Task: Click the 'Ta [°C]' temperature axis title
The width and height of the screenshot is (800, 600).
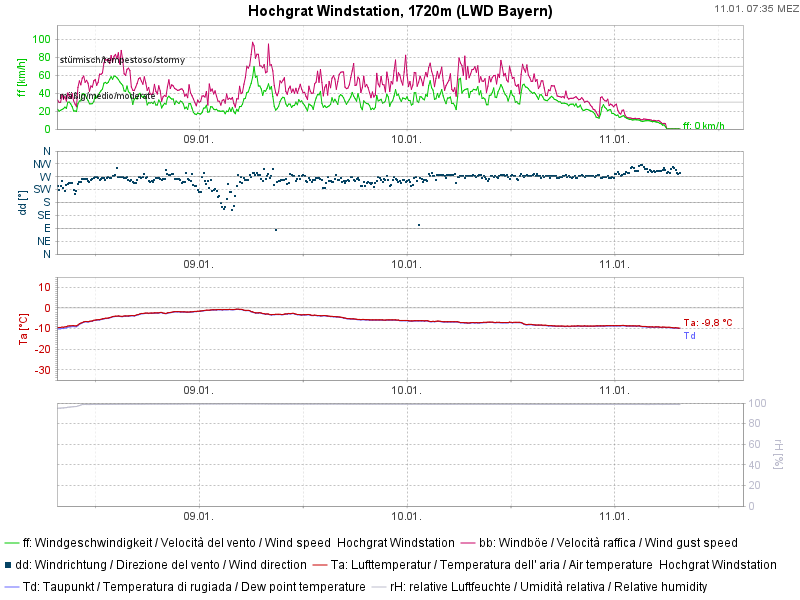Action: [22, 328]
